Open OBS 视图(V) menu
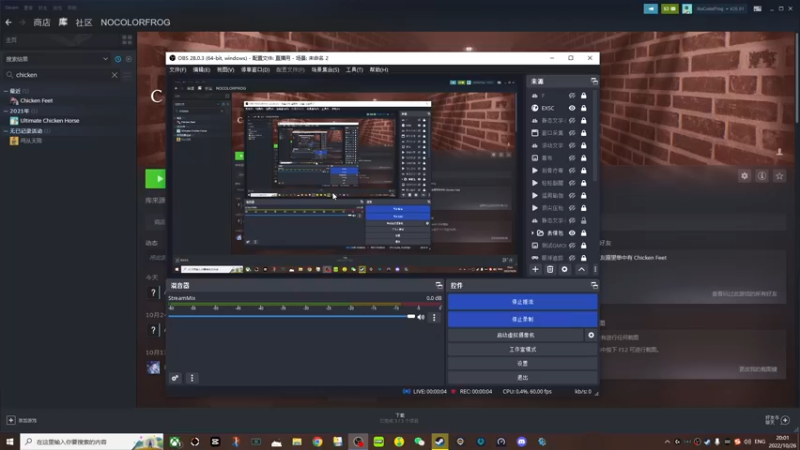This screenshot has height=450, width=800. [x=226, y=70]
